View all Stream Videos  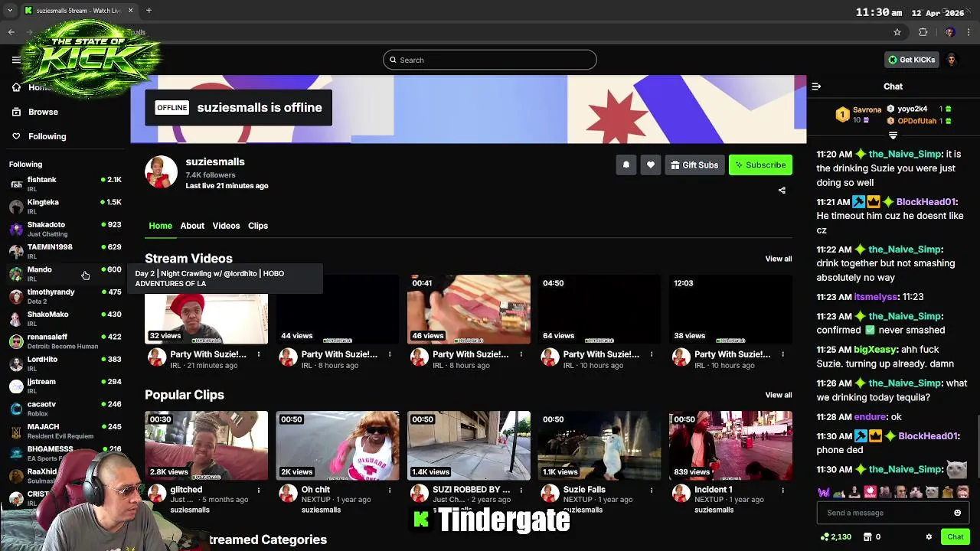(779, 259)
